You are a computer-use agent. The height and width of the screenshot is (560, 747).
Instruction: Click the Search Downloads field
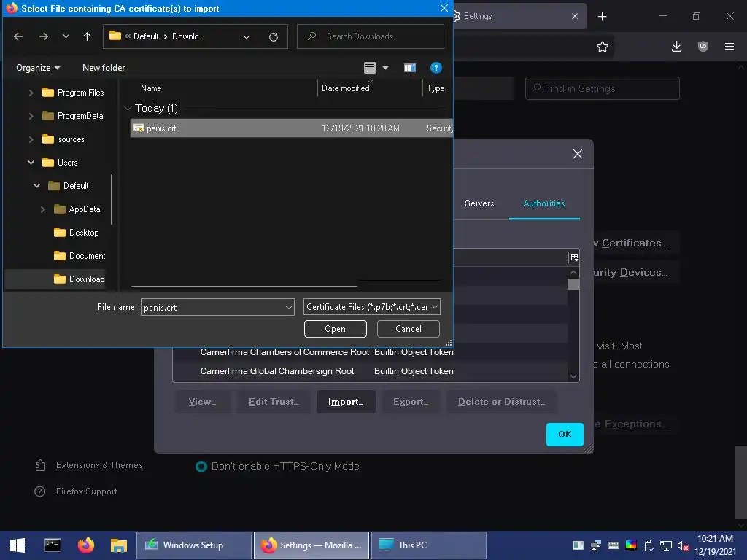370,36
